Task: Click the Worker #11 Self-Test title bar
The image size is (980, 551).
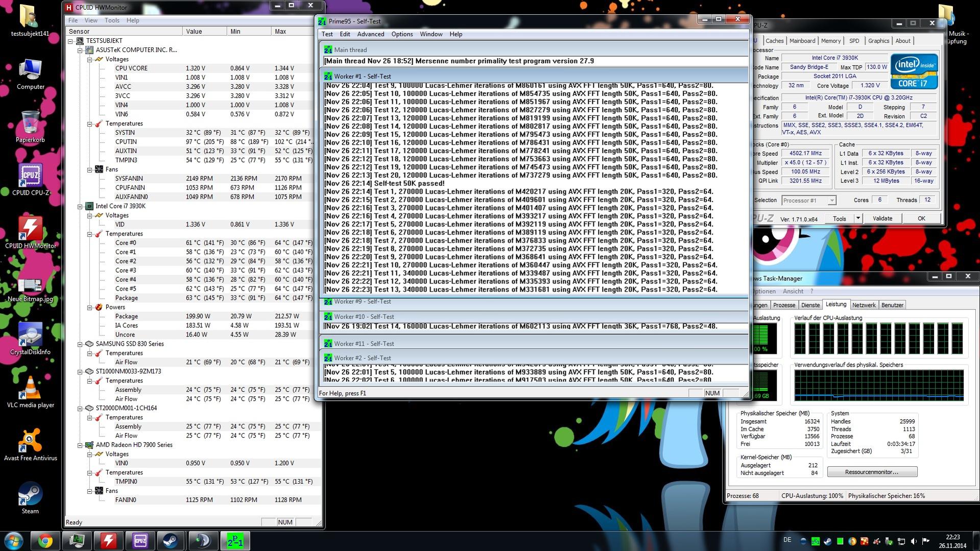Action: pyautogui.click(x=534, y=344)
